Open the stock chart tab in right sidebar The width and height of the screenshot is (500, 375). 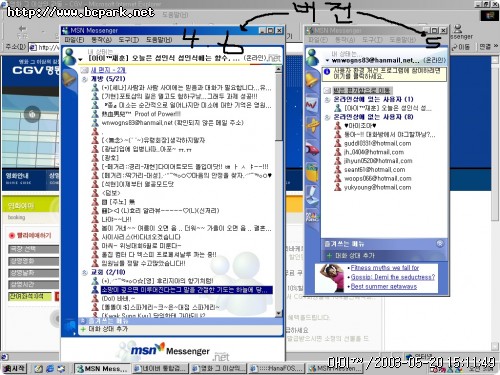[312, 104]
